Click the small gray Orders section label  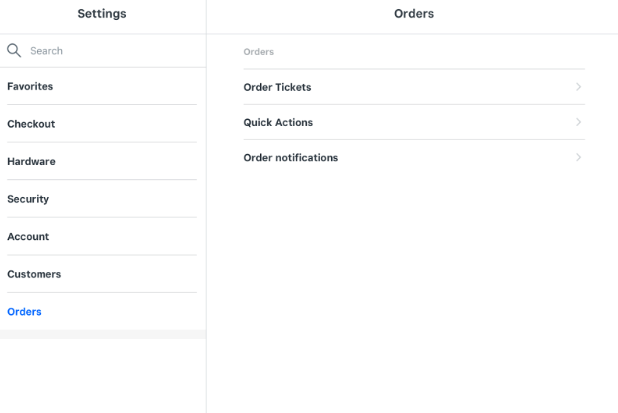click(x=258, y=52)
